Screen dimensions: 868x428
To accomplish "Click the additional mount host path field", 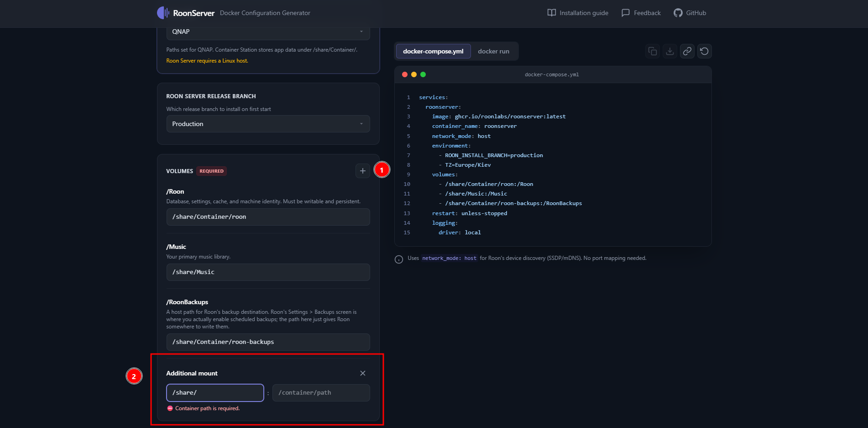I will pos(215,393).
